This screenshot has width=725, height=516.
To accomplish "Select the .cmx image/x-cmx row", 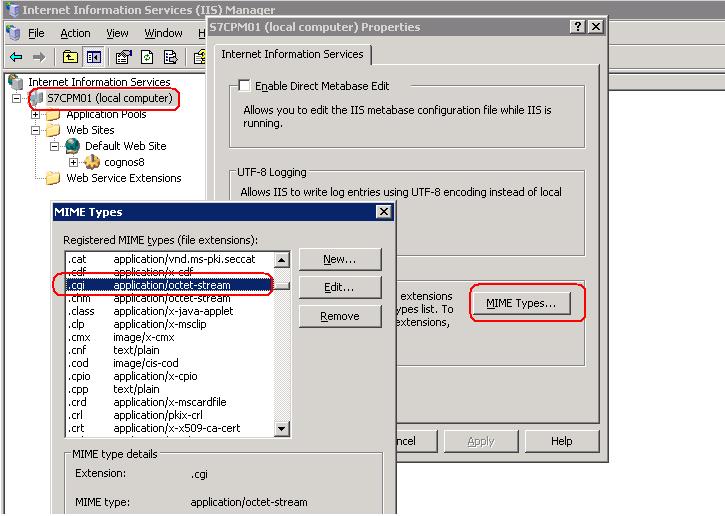I will pos(169,337).
